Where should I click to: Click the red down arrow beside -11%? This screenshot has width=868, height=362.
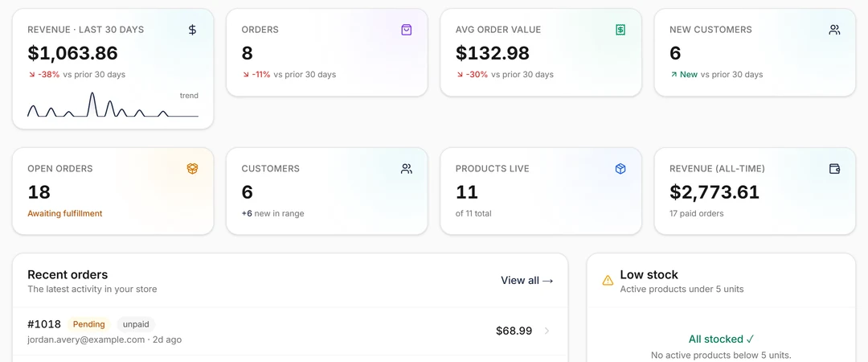245,74
